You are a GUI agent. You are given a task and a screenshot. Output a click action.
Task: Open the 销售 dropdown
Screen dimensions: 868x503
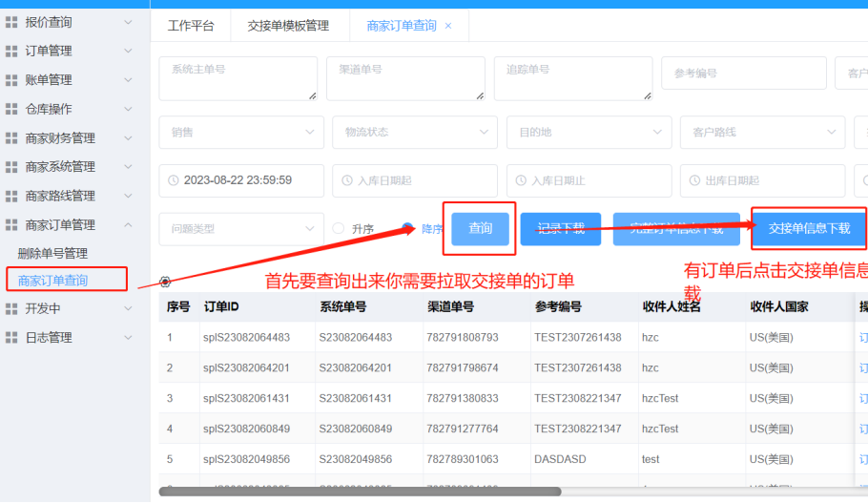240,132
